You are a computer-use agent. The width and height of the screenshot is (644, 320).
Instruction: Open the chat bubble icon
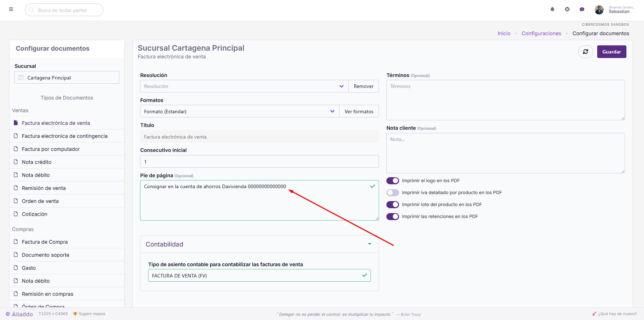pos(582,9)
